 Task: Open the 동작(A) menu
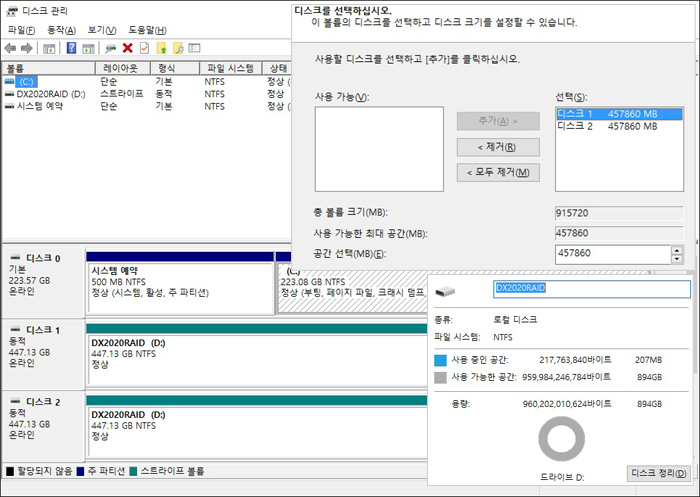tap(61, 30)
